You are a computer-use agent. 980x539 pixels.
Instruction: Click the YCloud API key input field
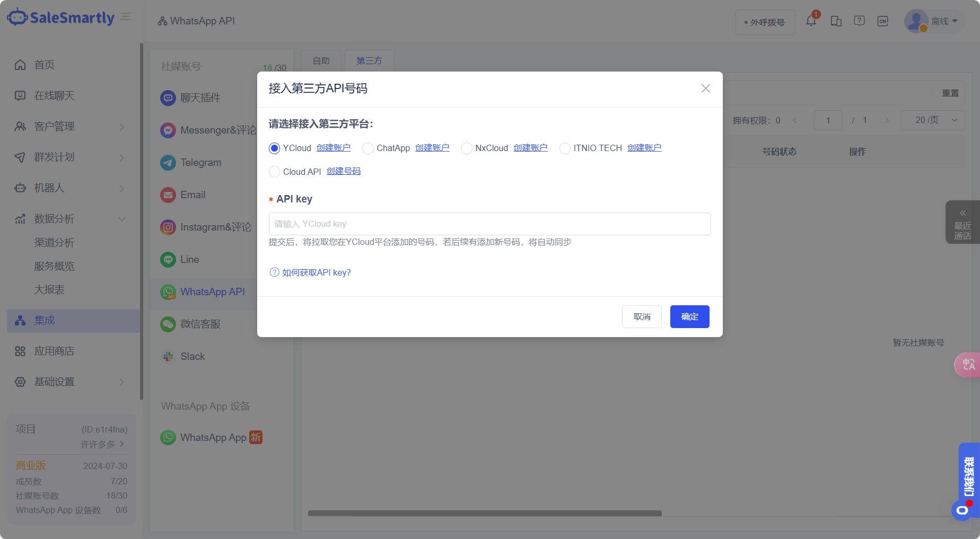click(489, 224)
